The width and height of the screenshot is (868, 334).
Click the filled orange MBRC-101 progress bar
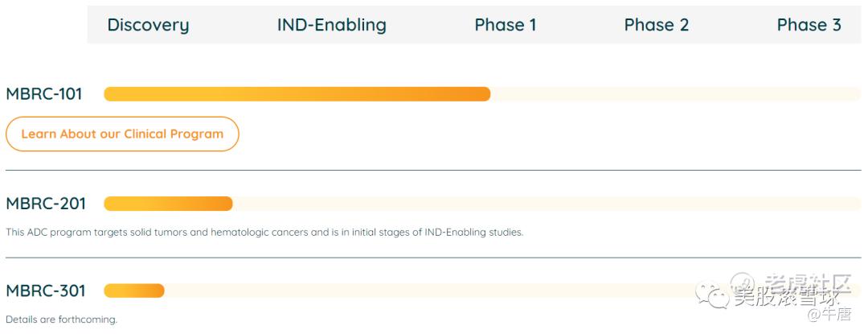click(297, 94)
